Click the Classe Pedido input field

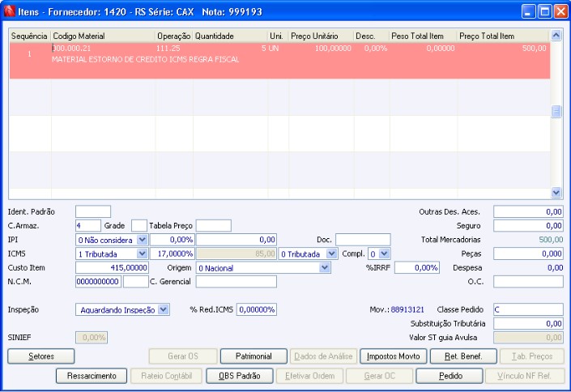click(528, 309)
